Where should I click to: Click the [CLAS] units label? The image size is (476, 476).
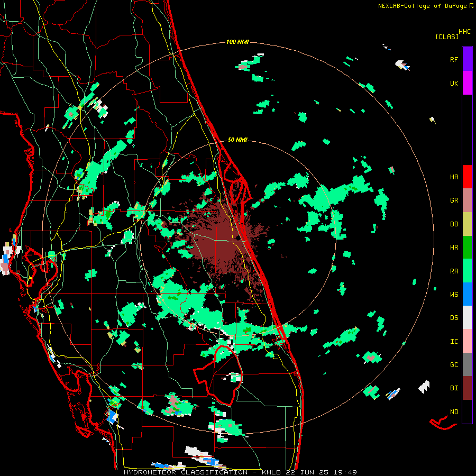pyautogui.click(x=447, y=36)
